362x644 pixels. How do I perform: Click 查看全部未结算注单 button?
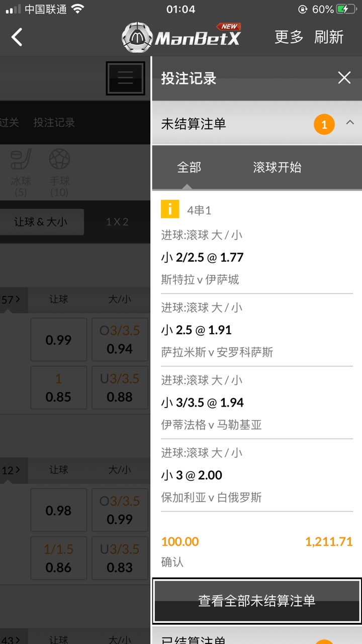[x=256, y=601]
